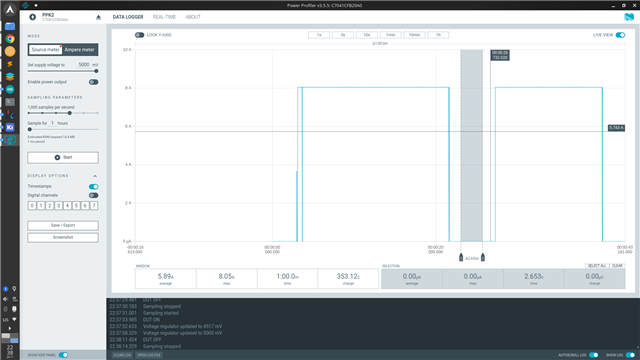640x360 pixels.
Task: Set chart window to 10s
Action: (x=367, y=35)
